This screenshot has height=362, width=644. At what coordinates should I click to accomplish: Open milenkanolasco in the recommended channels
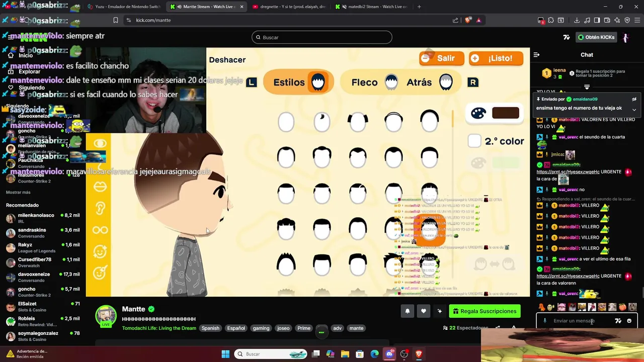click(x=42, y=219)
